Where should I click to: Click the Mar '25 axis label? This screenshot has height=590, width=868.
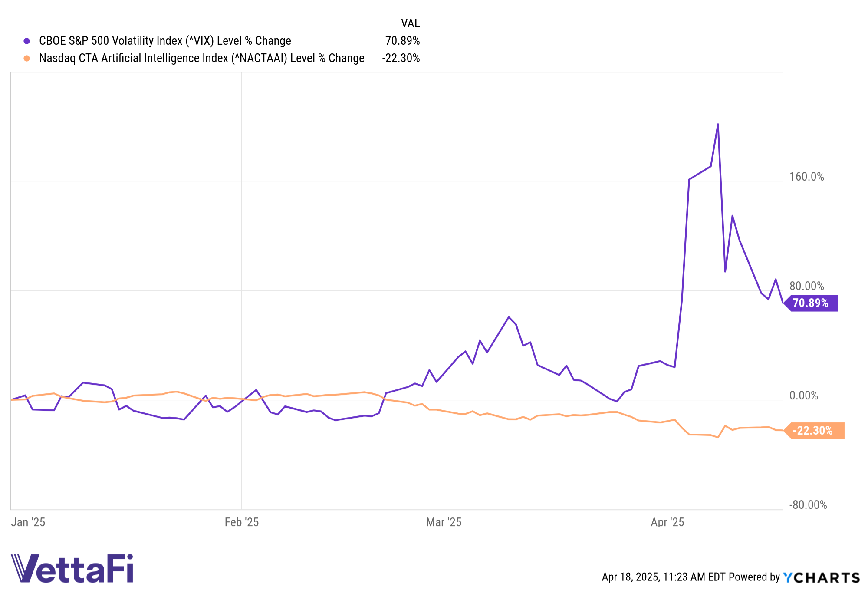pyautogui.click(x=444, y=522)
